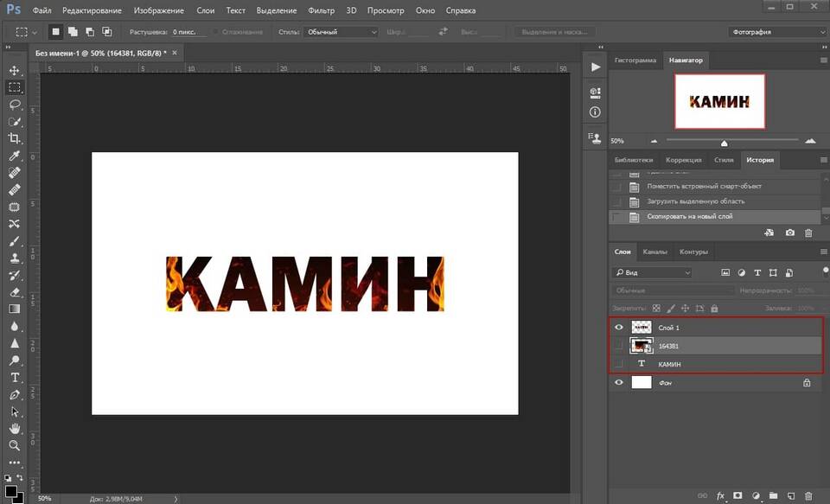830x504 pixels.
Task: Open the Слои menu in menu bar
Action: click(x=206, y=10)
